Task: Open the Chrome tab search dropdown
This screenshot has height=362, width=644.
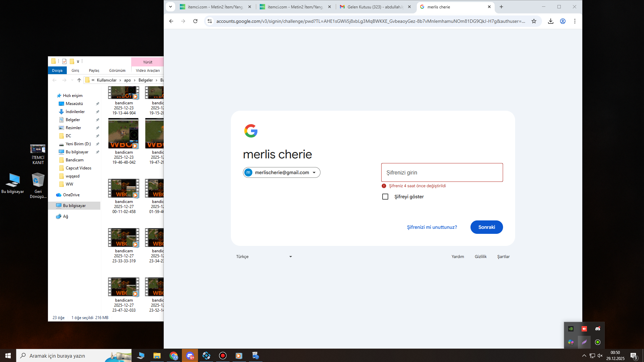Action: 170,7
